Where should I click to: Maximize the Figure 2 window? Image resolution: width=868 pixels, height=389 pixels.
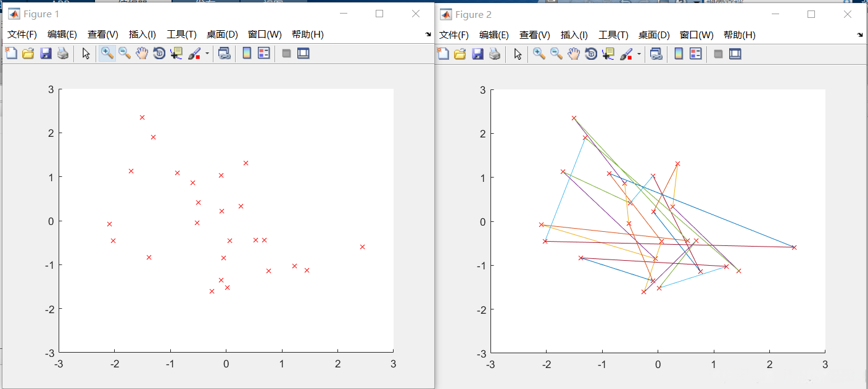click(811, 14)
